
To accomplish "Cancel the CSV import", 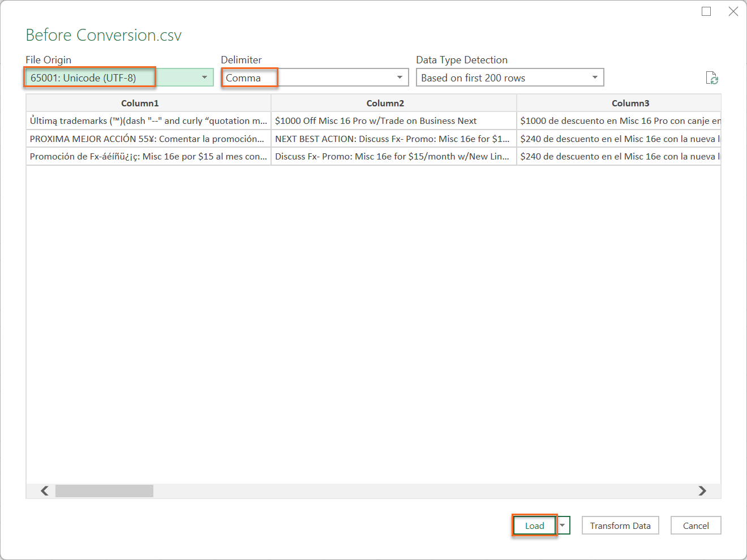I will click(x=696, y=525).
